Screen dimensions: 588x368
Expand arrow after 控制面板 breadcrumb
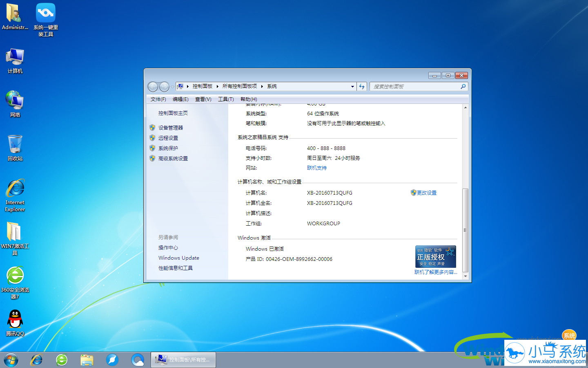(x=218, y=86)
